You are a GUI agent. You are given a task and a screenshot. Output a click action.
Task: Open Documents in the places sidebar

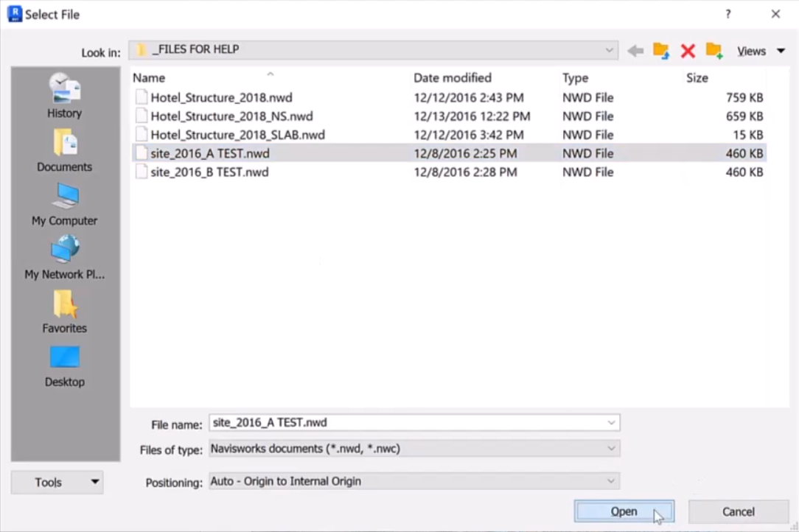coord(64,150)
